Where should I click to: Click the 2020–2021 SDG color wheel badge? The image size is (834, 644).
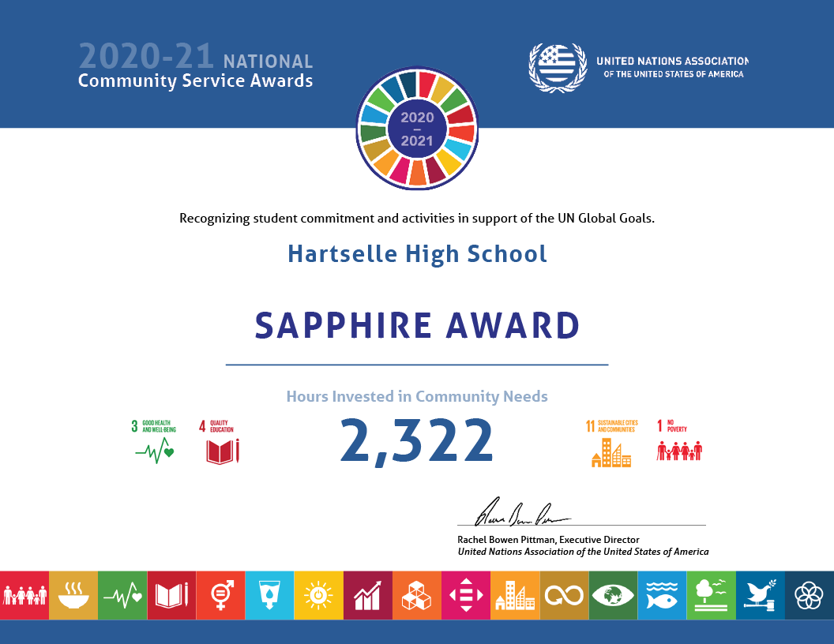click(417, 128)
